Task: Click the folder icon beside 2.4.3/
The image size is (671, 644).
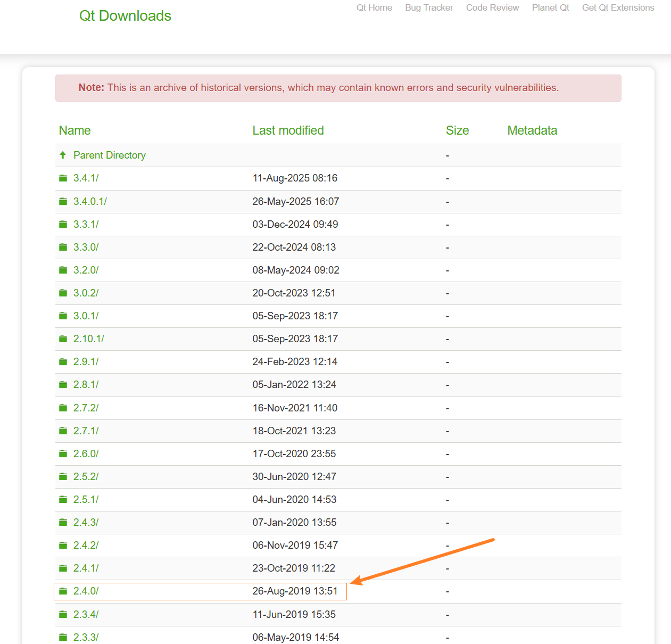Action: [63, 522]
